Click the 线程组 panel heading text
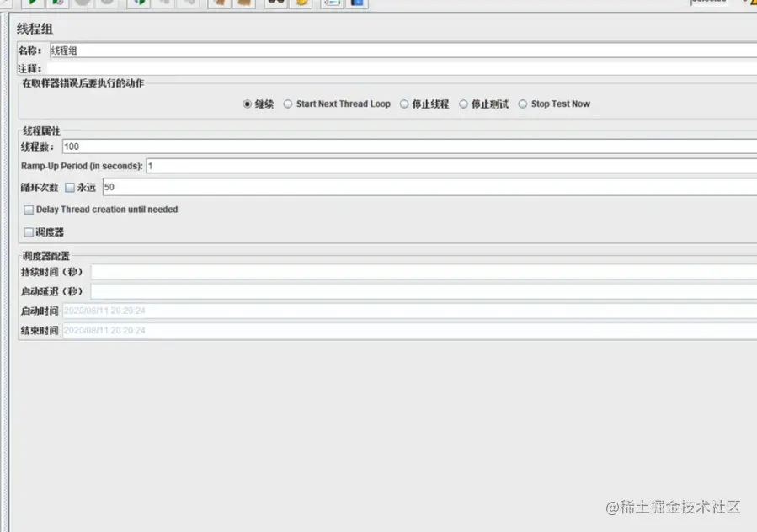The width and height of the screenshot is (757, 532). click(x=35, y=29)
